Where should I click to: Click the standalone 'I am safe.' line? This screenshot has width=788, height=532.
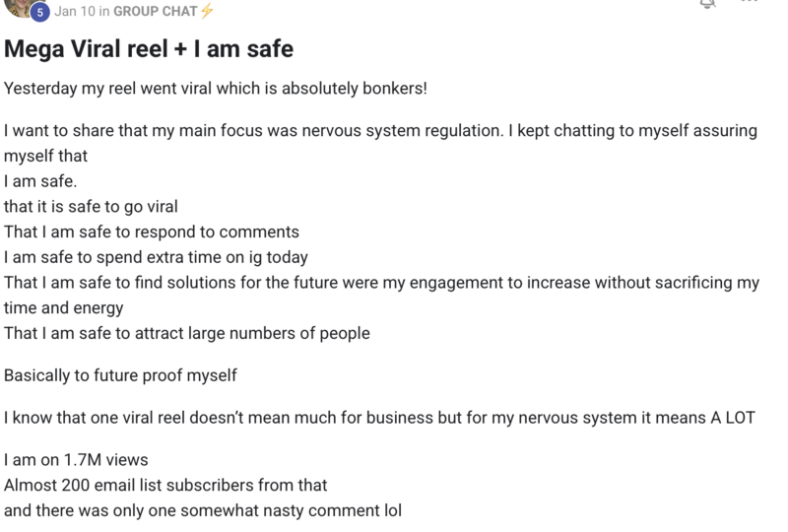tap(40, 181)
